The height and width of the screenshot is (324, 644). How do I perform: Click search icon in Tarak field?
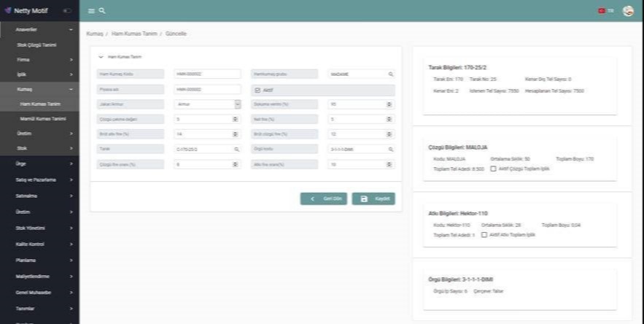point(236,149)
